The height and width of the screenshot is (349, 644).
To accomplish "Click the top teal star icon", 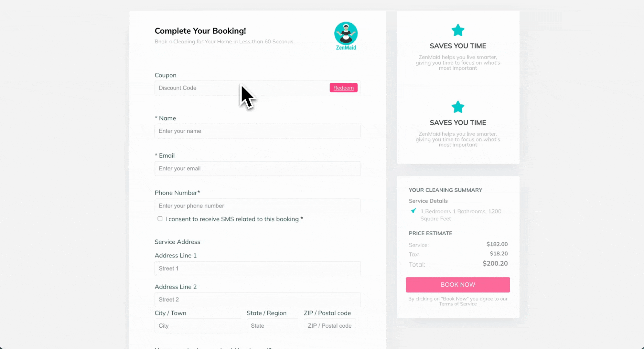I will coord(458,30).
